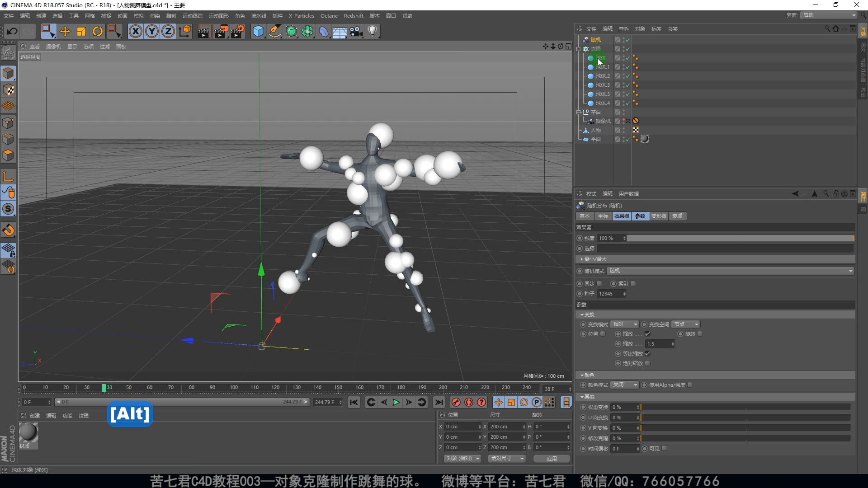Adjust the 强度 strength slider
The image size is (868, 488).
coord(741,238)
